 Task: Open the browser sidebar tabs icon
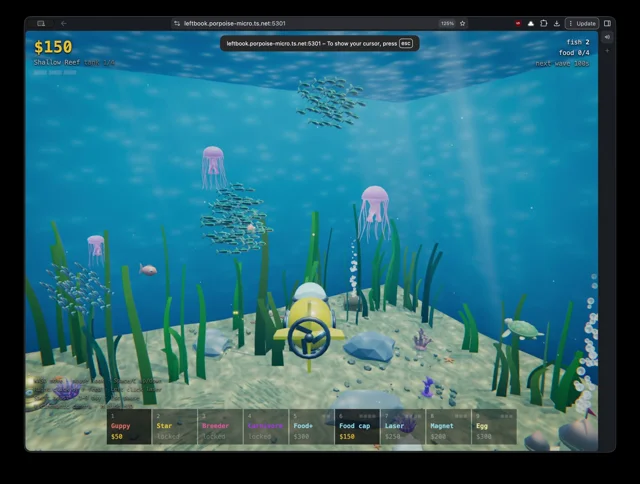[41, 24]
